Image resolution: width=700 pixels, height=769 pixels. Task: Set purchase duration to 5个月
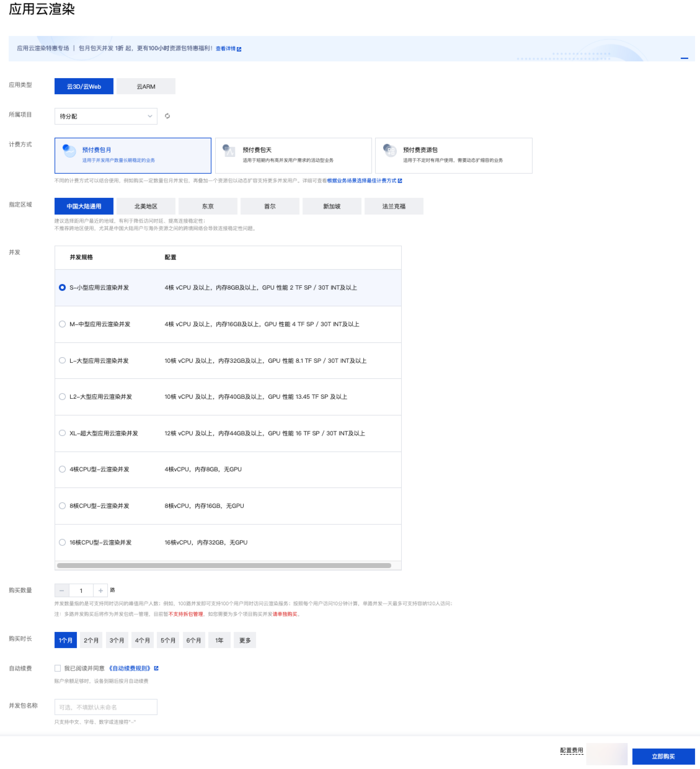point(168,640)
